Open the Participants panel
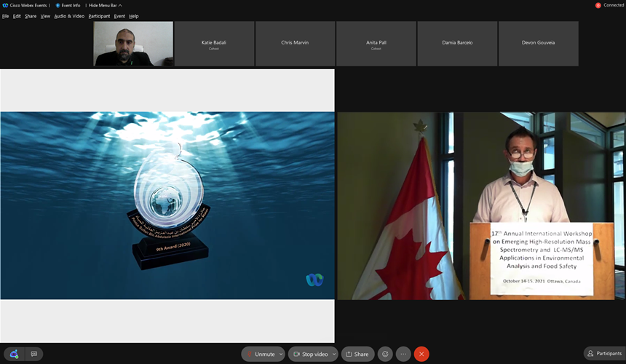Image resolution: width=626 pixels, height=364 pixels. tap(604, 354)
